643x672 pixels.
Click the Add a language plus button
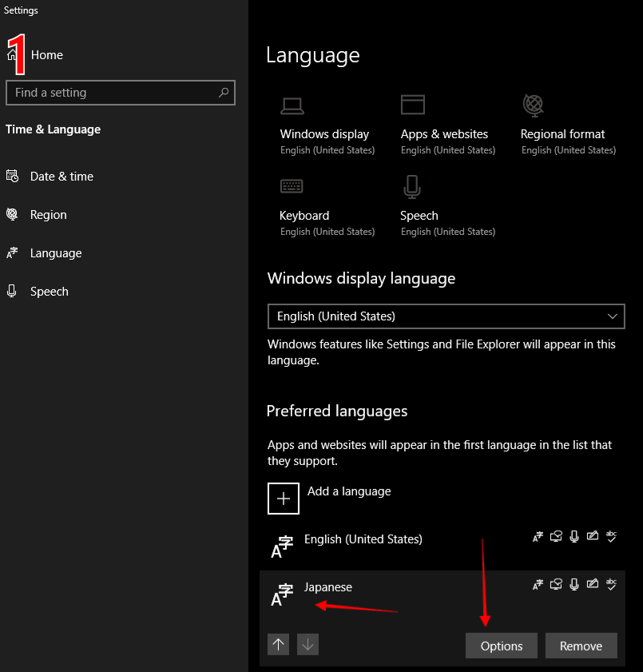(284, 499)
